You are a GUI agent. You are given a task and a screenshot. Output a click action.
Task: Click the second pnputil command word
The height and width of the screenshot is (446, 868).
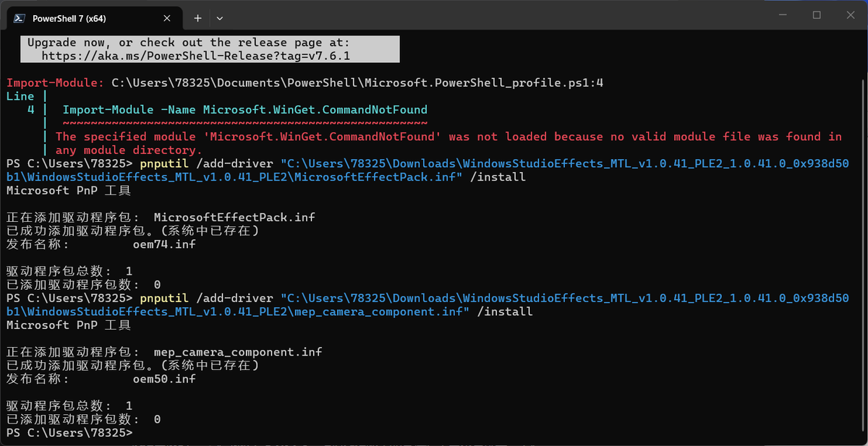(164, 298)
